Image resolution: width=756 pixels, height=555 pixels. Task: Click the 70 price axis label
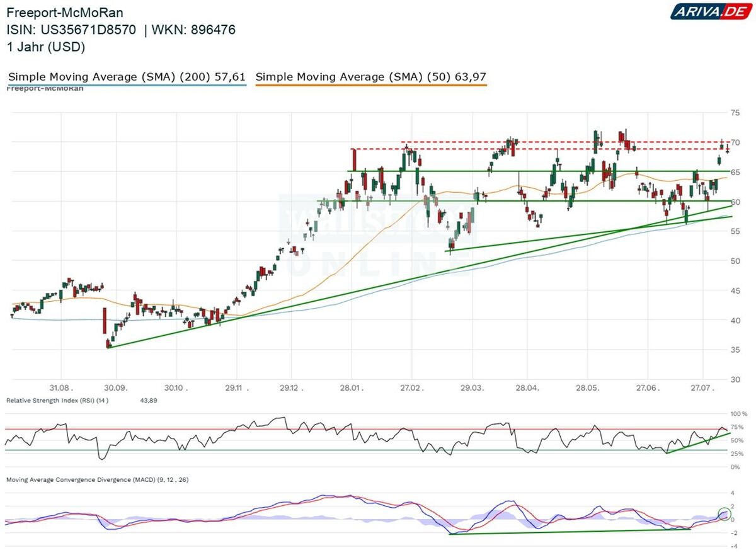tap(735, 143)
